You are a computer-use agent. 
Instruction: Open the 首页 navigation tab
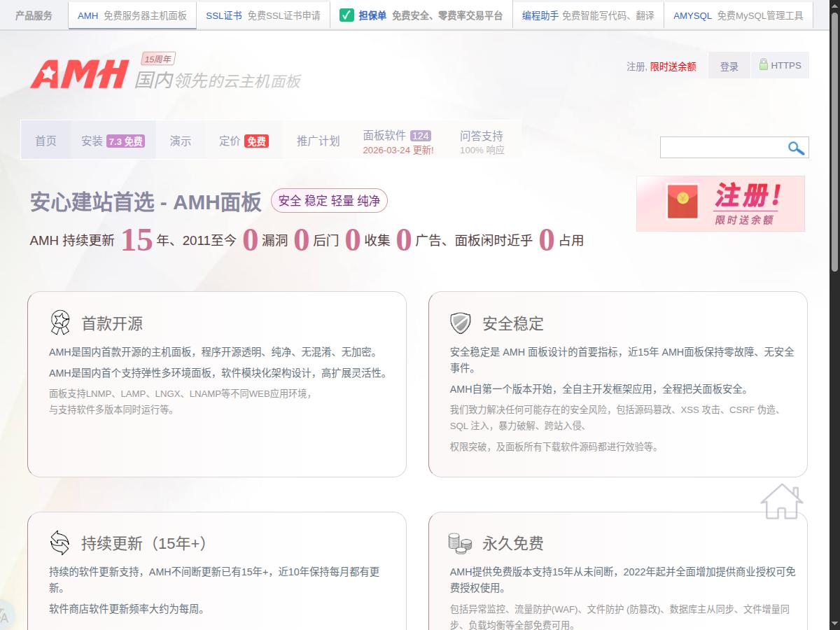[45, 141]
